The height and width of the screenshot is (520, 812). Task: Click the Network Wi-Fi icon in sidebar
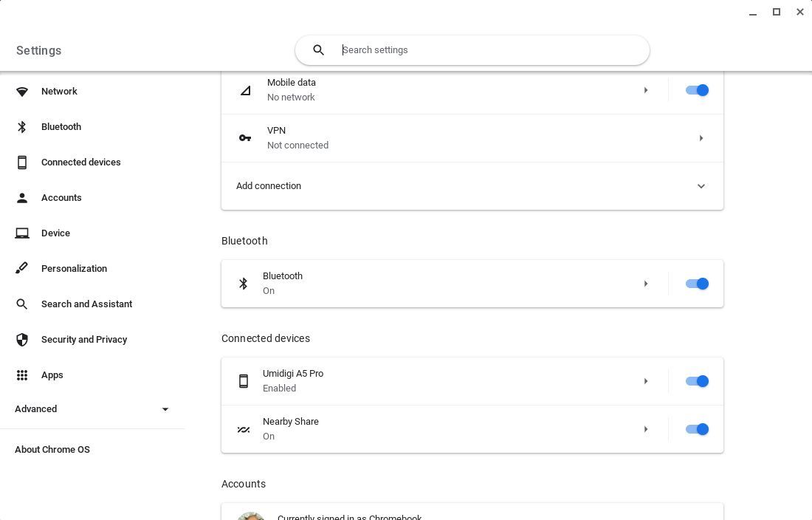click(22, 91)
